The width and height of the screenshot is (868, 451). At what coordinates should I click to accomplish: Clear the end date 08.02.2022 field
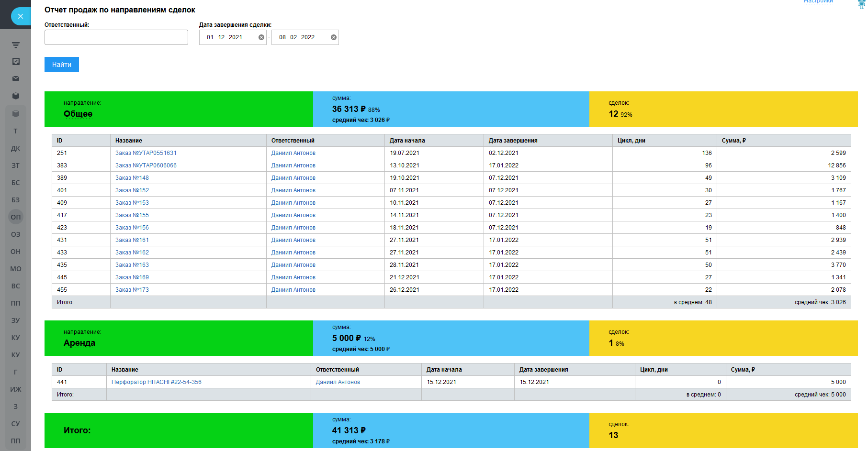[x=334, y=37]
